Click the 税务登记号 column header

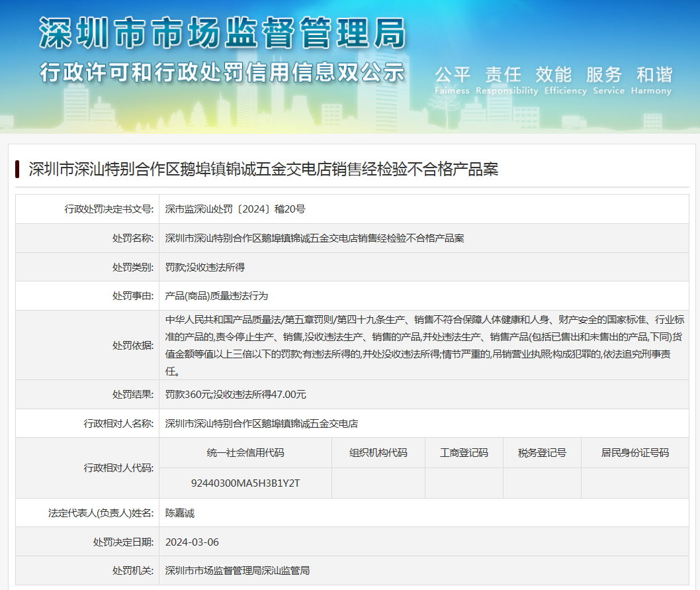(543, 453)
